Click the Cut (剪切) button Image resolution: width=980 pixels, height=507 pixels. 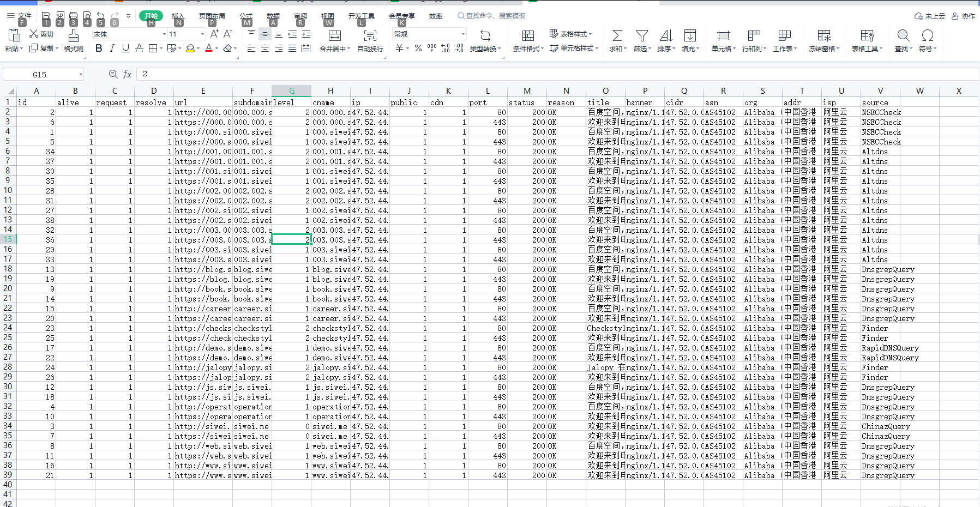41,34
